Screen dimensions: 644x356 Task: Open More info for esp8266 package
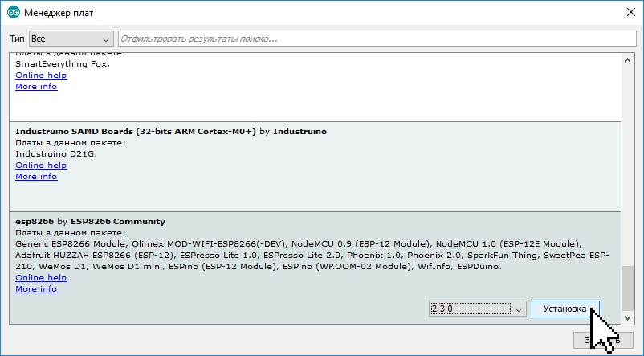point(36,289)
